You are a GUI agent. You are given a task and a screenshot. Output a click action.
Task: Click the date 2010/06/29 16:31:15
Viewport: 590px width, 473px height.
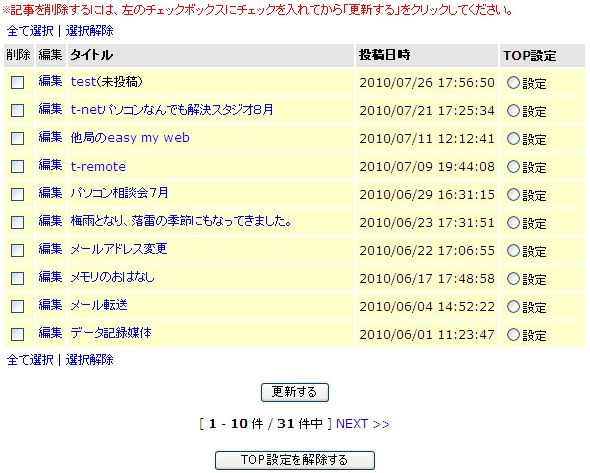pos(427,195)
